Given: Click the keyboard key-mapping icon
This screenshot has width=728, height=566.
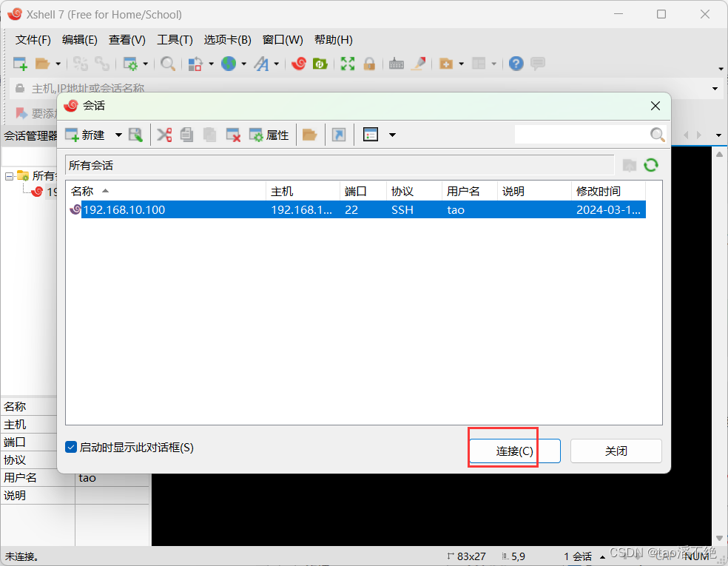Looking at the screenshot, I should (x=396, y=64).
